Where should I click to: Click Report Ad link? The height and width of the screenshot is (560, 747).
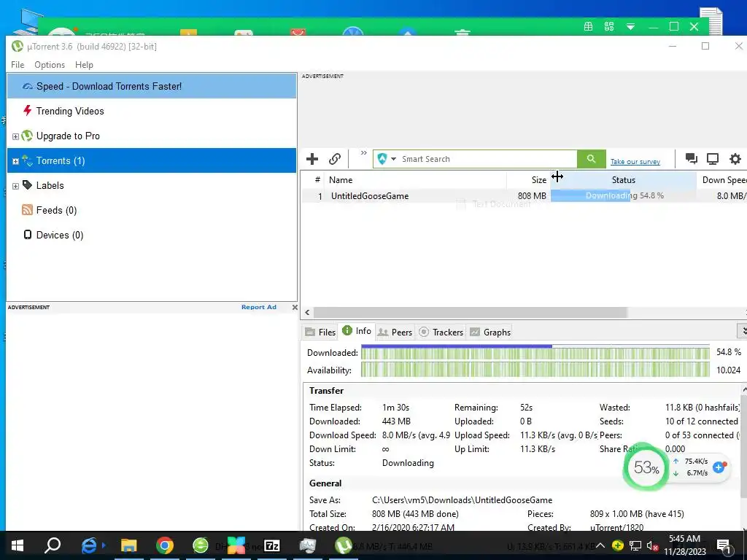[259, 307]
